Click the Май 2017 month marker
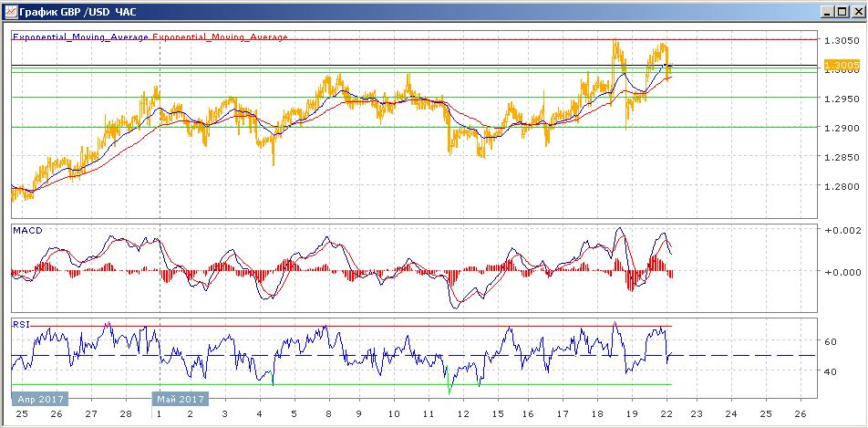The height and width of the screenshot is (428, 868). (180, 399)
